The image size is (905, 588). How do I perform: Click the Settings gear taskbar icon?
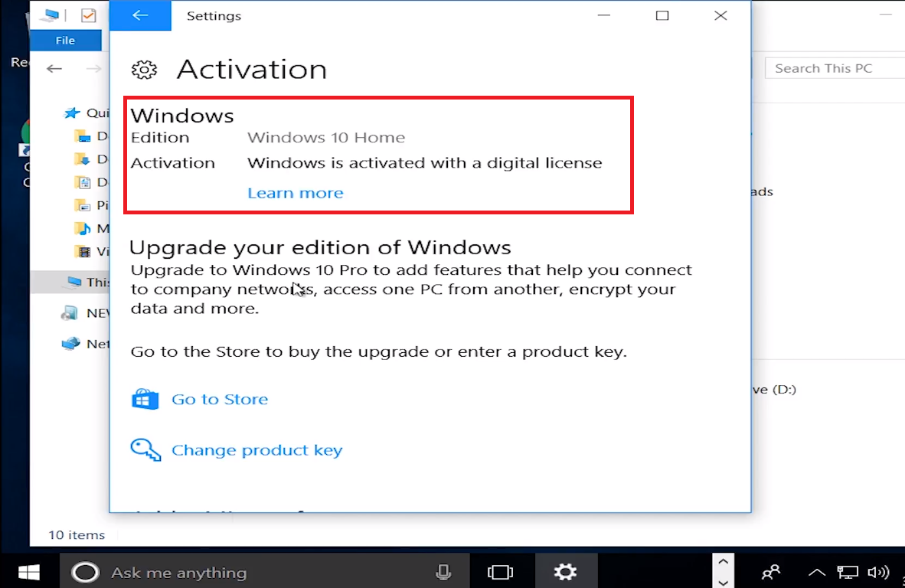pyautogui.click(x=565, y=572)
